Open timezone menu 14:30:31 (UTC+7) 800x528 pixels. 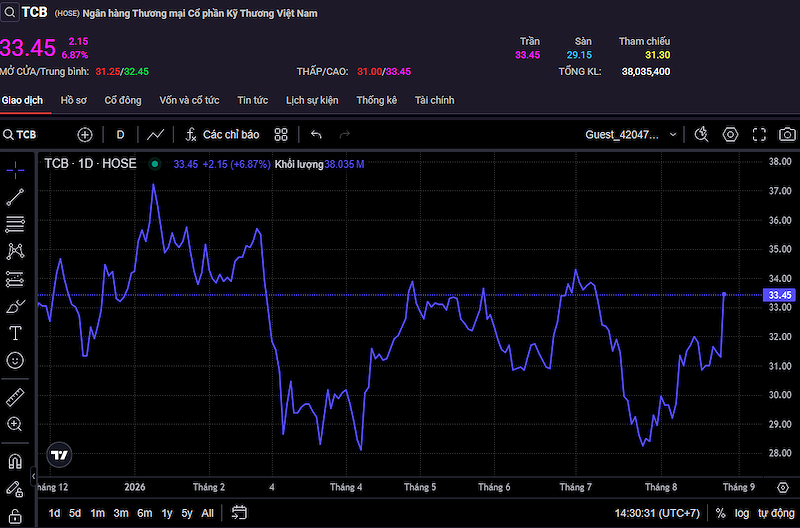(x=657, y=513)
